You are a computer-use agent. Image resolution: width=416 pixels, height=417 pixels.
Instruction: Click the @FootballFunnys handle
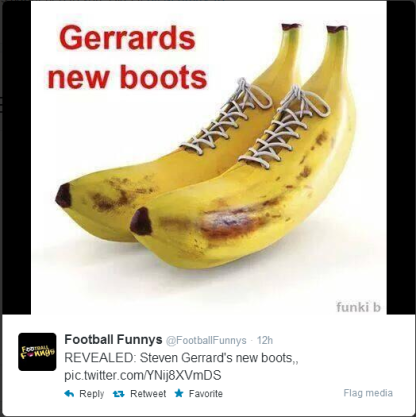point(206,340)
